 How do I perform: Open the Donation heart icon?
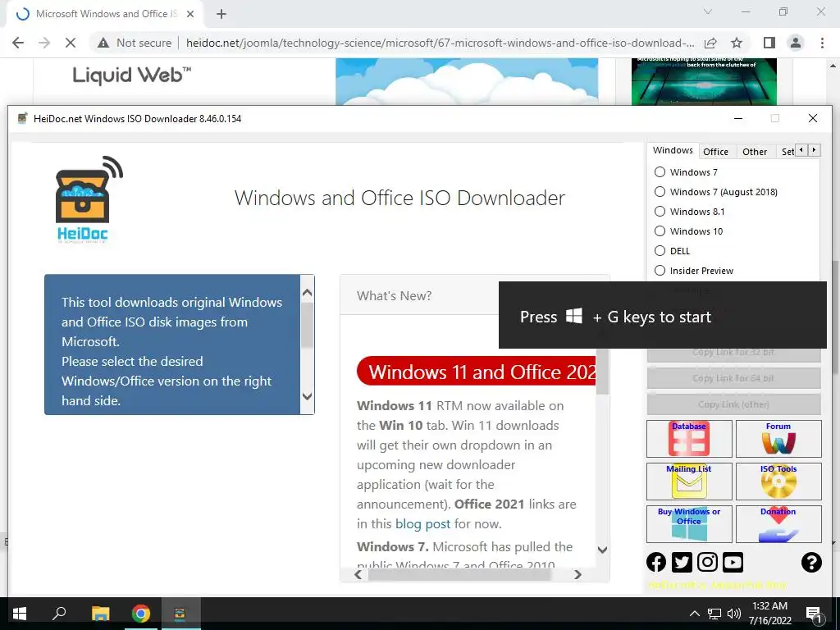778,524
